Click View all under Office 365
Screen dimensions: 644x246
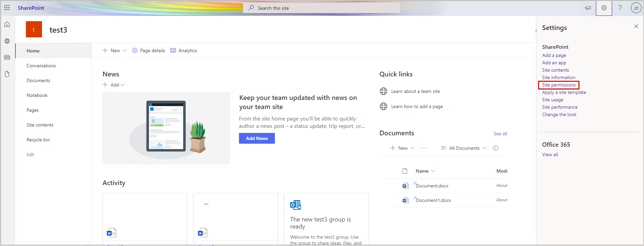pos(550,154)
